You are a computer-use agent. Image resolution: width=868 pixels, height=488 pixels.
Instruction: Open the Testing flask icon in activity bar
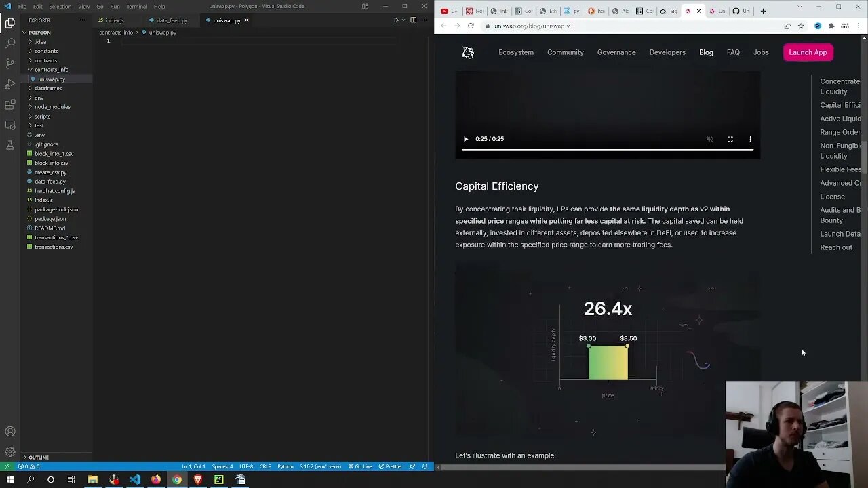point(9,145)
